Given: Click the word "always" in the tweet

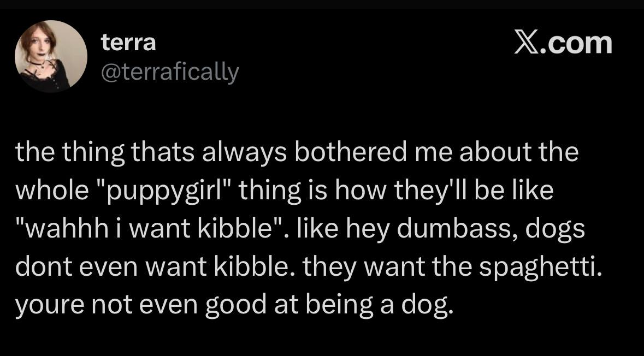Looking at the screenshot, I should click(248, 152).
